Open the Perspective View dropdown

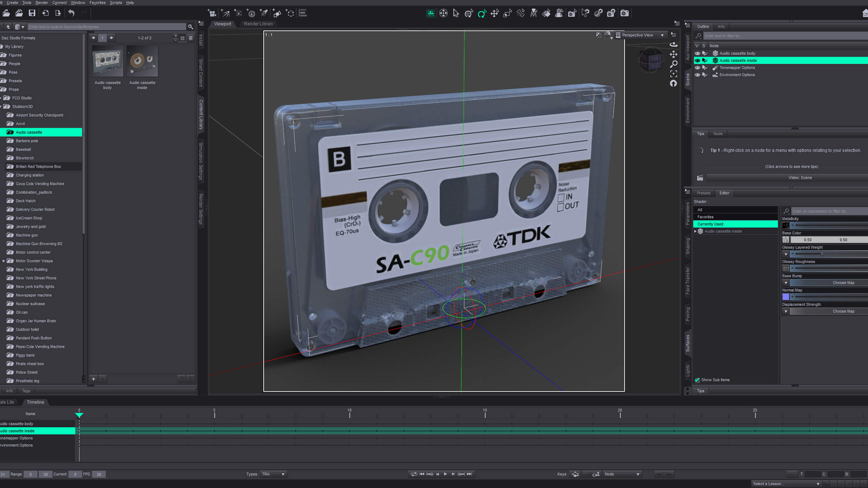(640, 35)
